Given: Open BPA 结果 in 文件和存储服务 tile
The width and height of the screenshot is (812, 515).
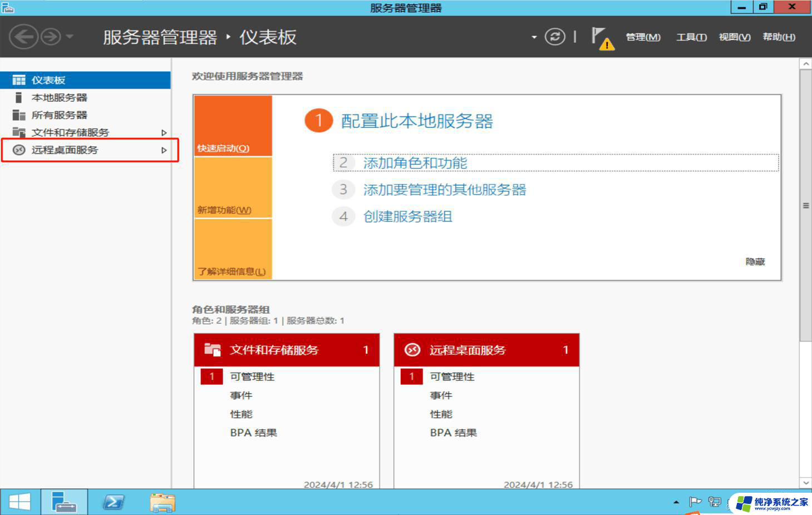Looking at the screenshot, I should [x=253, y=433].
